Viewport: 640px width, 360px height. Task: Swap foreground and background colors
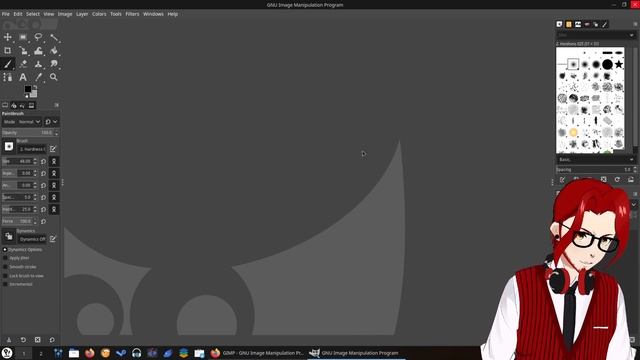pos(35,87)
